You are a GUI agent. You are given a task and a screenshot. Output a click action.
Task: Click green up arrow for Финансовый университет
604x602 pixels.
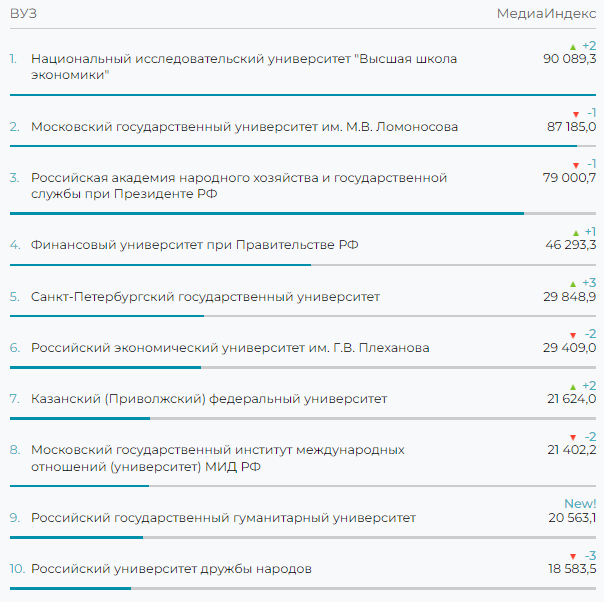(574, 232)
